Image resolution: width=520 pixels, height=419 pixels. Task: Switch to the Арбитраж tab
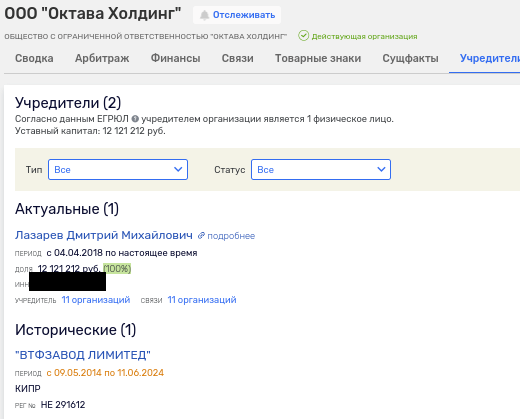[x=102, y=58]
